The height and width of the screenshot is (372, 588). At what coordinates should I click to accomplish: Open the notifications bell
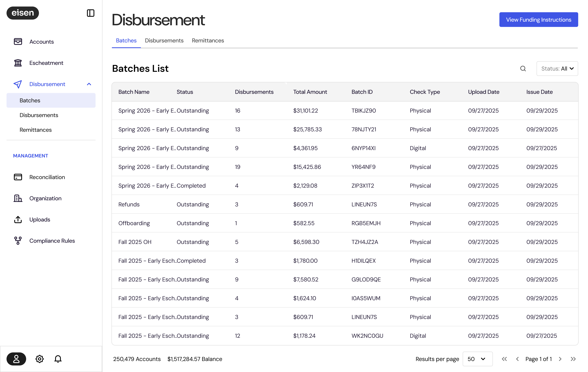click(58, 359)
